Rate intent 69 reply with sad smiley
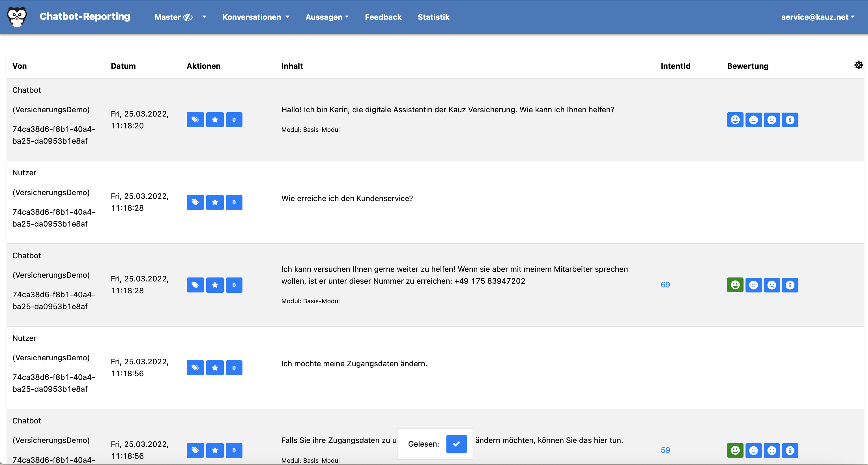The image size is (868, 465). coord(772,285)
